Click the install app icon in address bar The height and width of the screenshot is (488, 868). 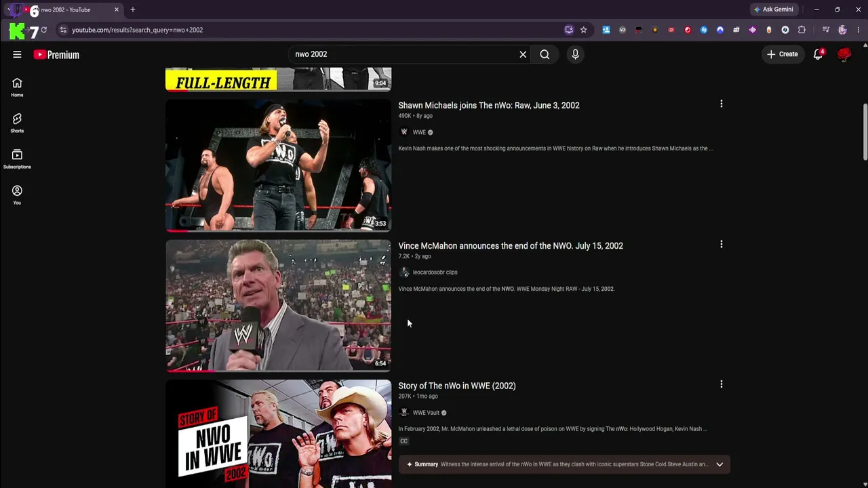point(569,30)
